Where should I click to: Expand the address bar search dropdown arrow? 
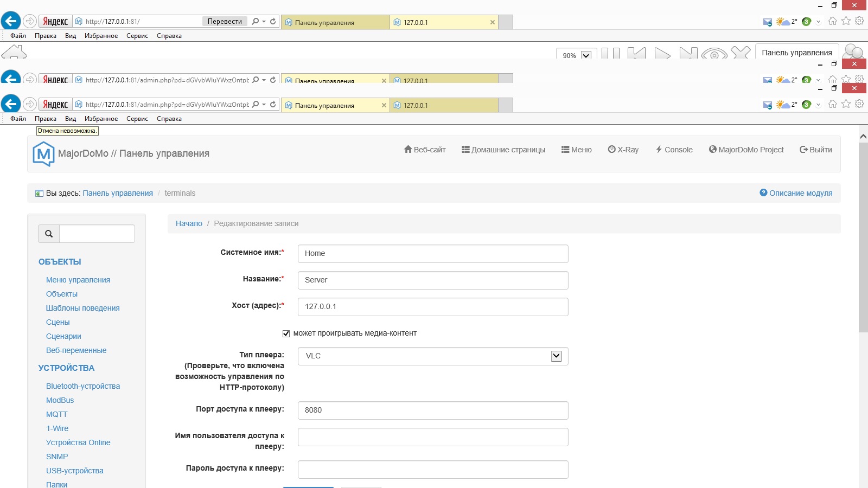click(x=264, y=104)
